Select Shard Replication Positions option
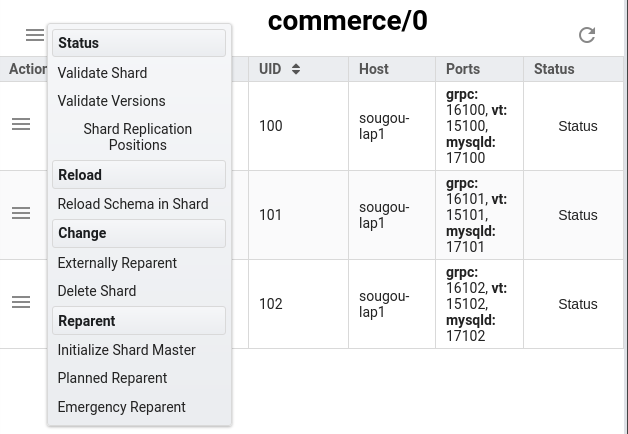Image resolution: width=628 pixels, height=434 pixels. coord(138,137)
